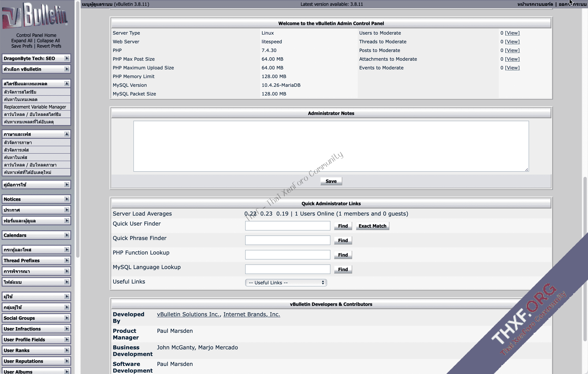Open Internet Brands, Inc. link
The width and height of the screenshot is (588, 374).
(x=252, y=314)
